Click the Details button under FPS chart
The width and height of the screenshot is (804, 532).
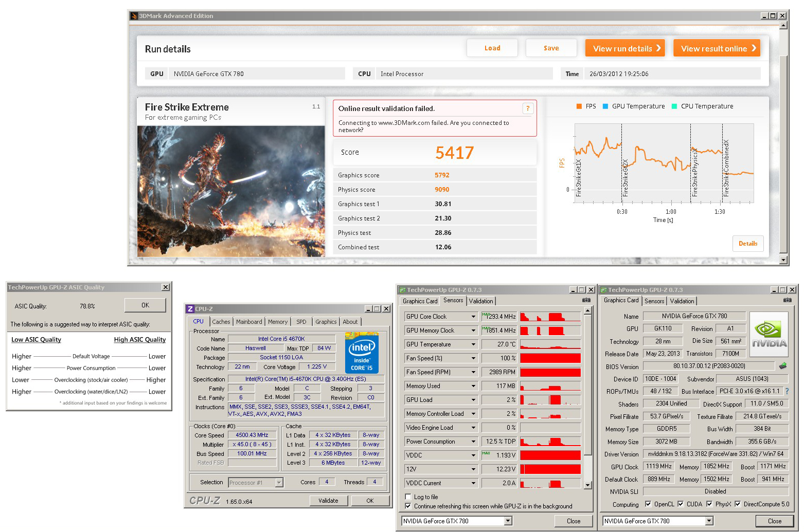pyautogui.click(x=748, y=244)
